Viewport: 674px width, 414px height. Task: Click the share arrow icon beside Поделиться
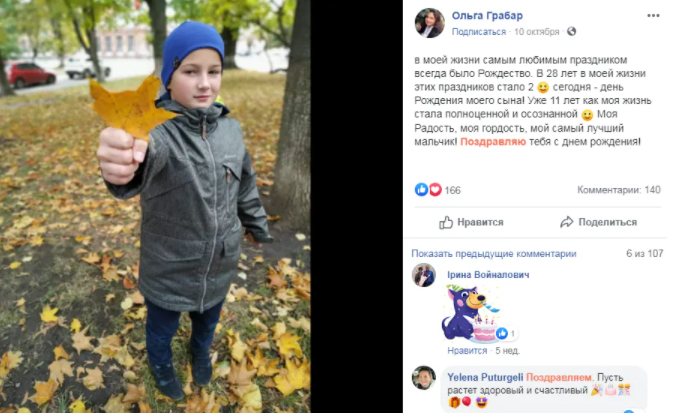[x=567, y=222]
